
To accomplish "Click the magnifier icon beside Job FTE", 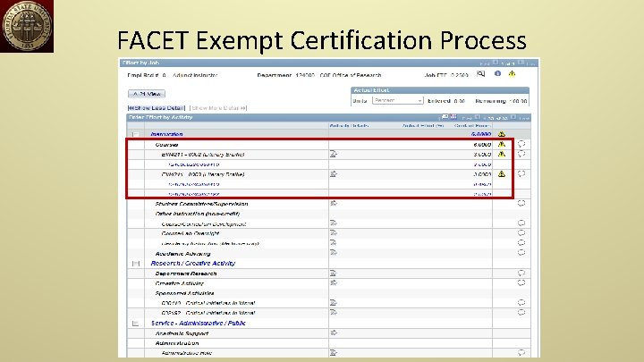I will click(x=480, y=74).
